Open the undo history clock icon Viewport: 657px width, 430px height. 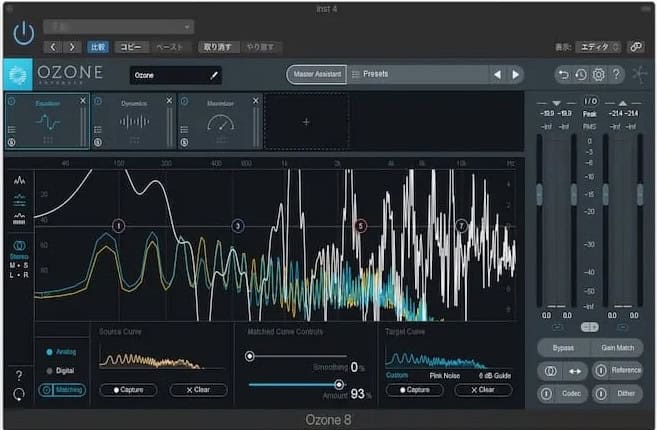[x=581, y=75]
